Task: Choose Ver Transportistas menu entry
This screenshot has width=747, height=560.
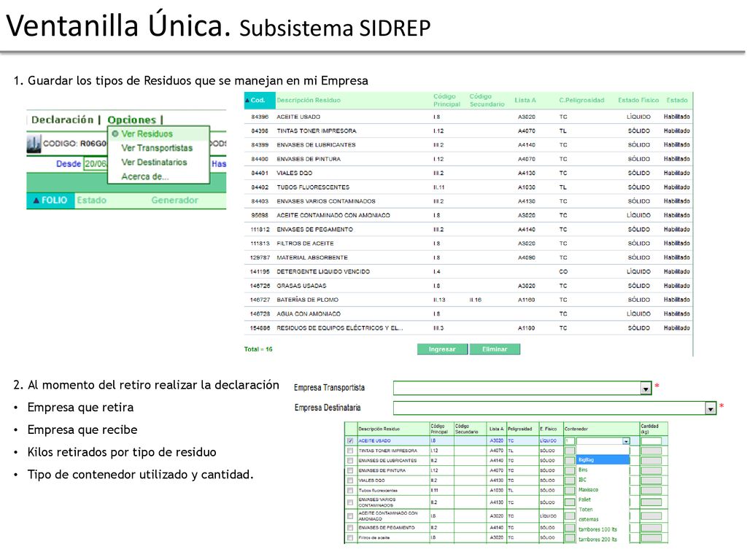Action: (x=157, y=148)
